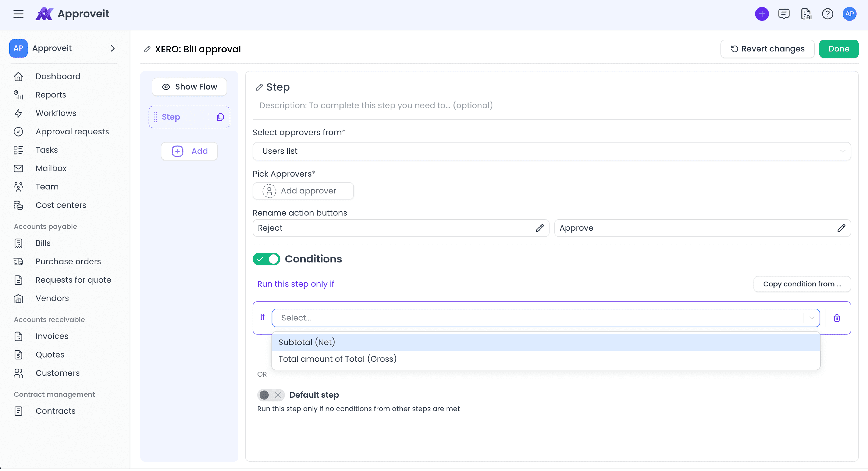Go to Approval requests in sidebar
Viewport: 868px width, 471px height.
click(x=72, y=131)
